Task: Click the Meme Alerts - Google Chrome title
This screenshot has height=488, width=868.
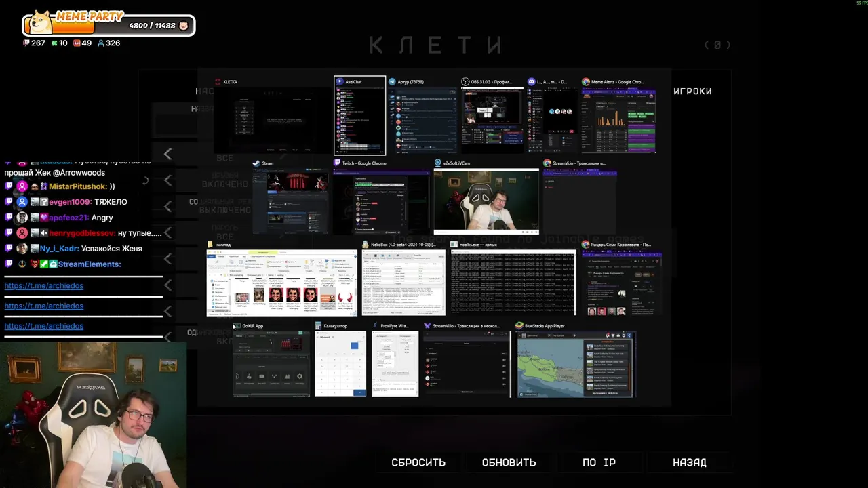Action: tap(618, 82)
